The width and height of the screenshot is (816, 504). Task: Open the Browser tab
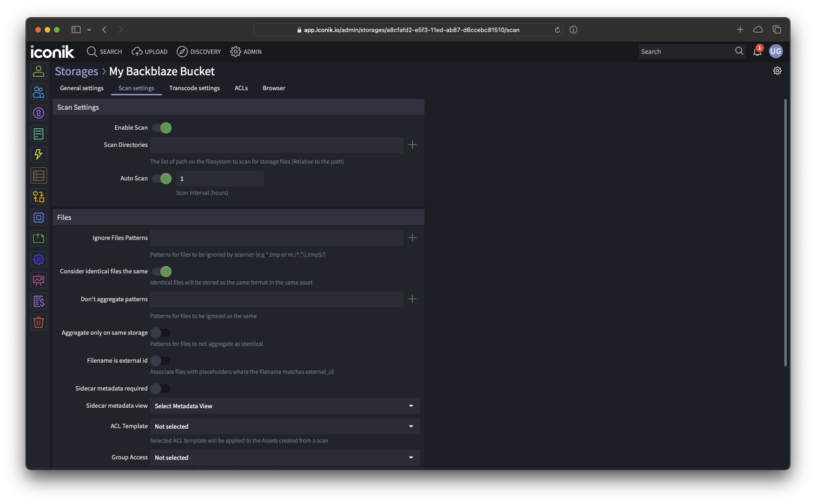274,88
